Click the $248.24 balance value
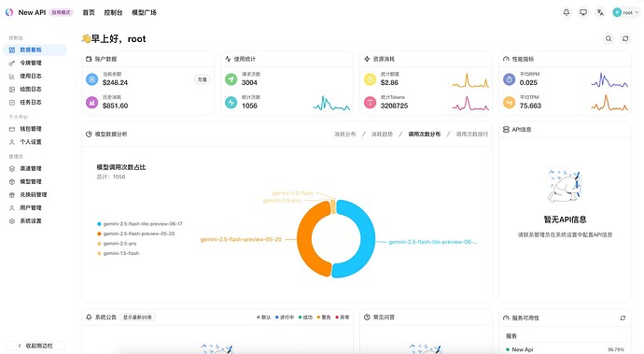Viewport: 644px width, 354px height. (x=115, y=82)
